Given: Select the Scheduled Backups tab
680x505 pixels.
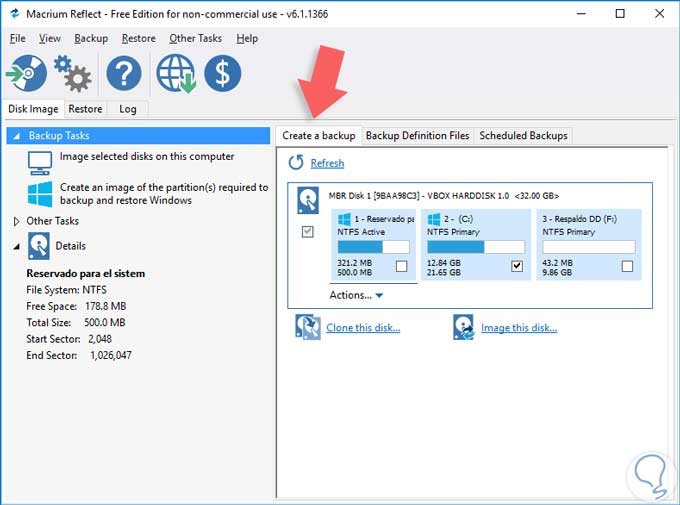Looking at the screenshot, I should 523,136.
